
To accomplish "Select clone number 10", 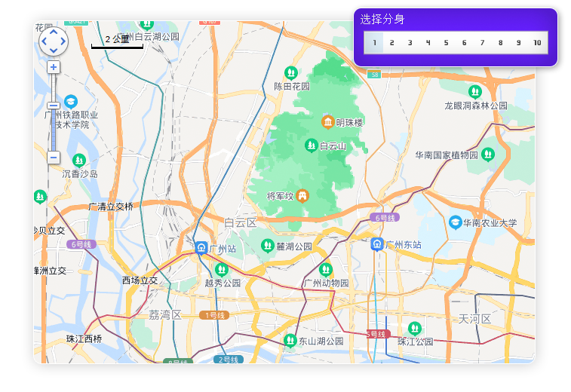I will pyautogui.click(x=538, y=42).
